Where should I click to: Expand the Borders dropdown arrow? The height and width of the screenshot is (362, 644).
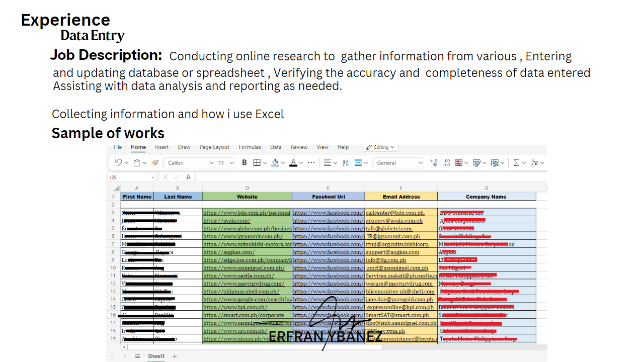point(265,163)
